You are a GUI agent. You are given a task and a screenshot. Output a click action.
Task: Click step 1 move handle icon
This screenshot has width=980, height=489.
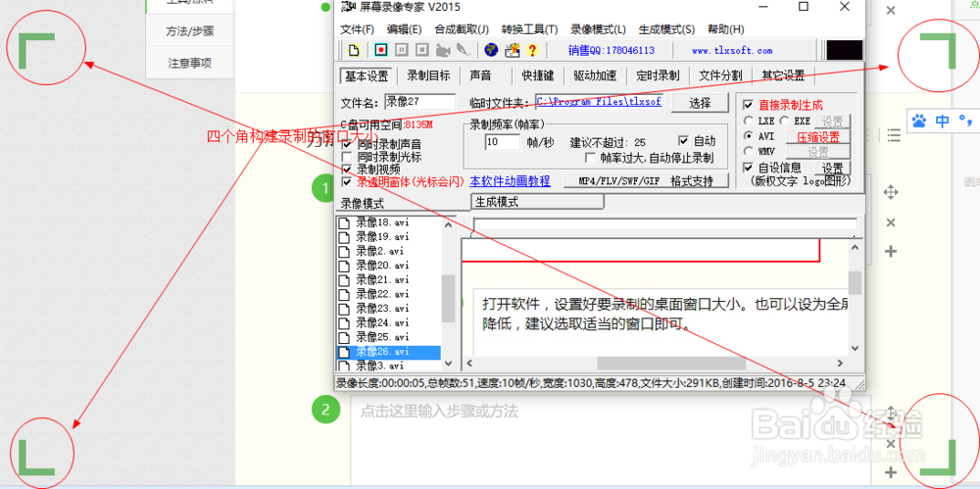pos(891,193)
